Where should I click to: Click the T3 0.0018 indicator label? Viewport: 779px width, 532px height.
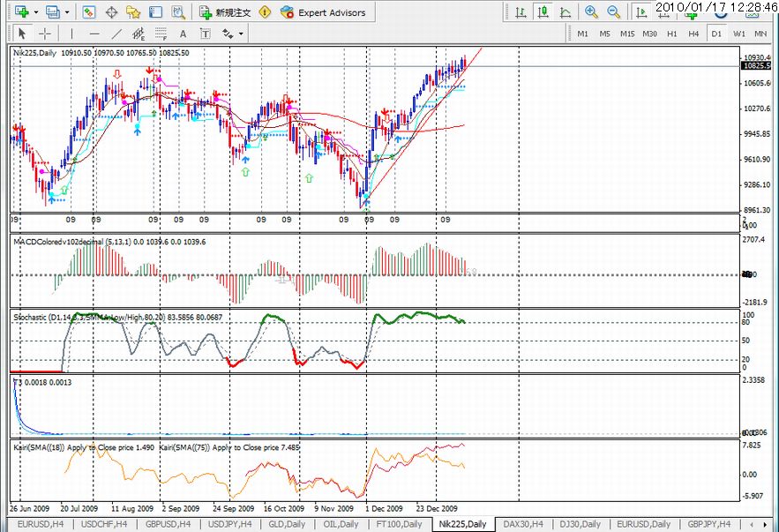(x=42, y=383)
